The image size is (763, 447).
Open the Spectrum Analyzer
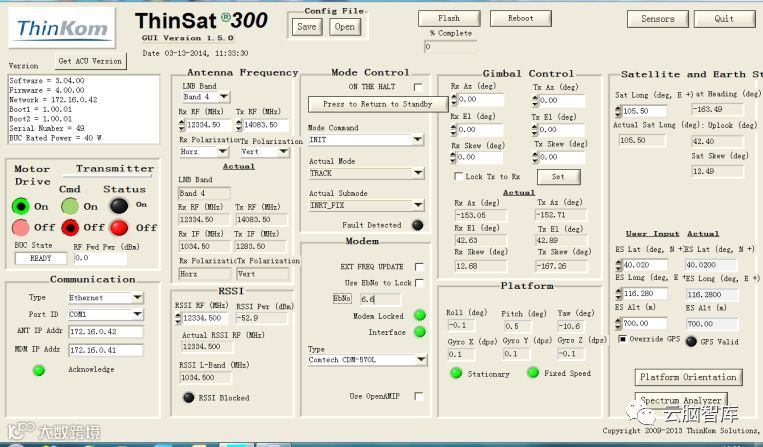(x=681, y=400)
